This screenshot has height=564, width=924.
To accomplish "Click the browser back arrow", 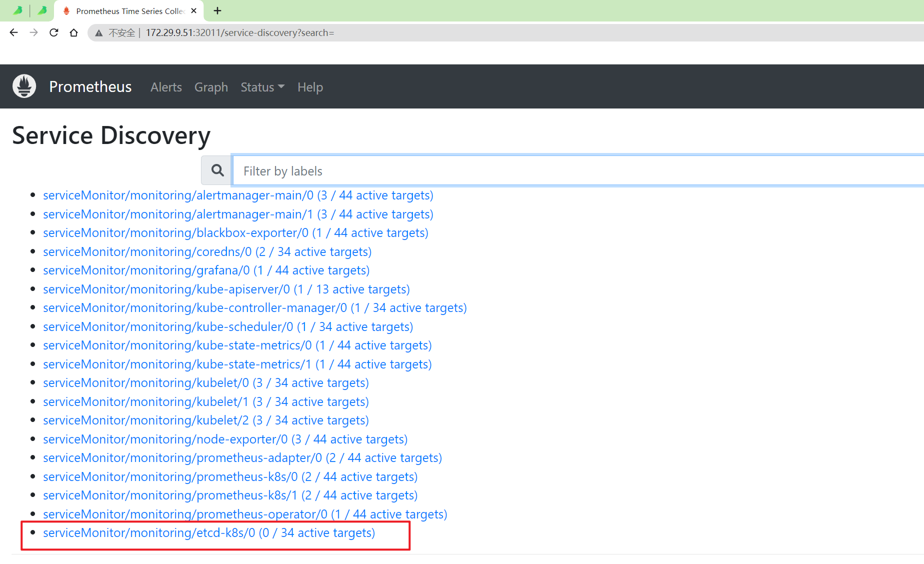I will tap(14, 32).
